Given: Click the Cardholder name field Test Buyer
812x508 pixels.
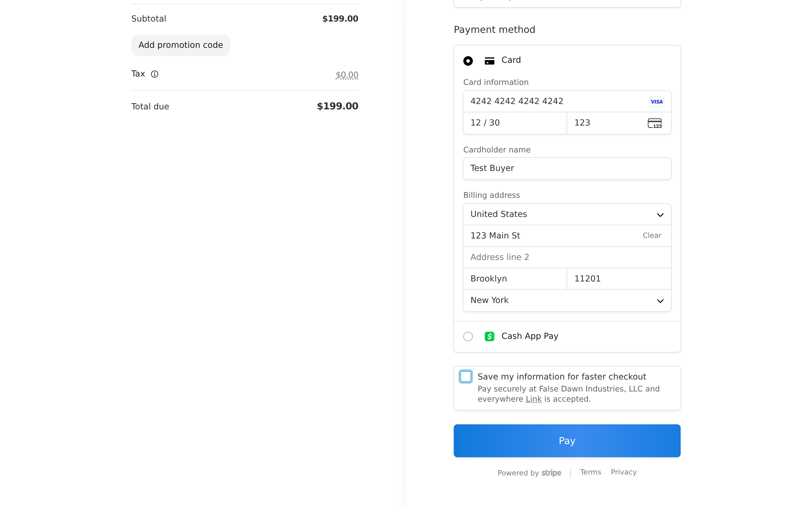Looking at the screenshot, I should coord(567,169).
